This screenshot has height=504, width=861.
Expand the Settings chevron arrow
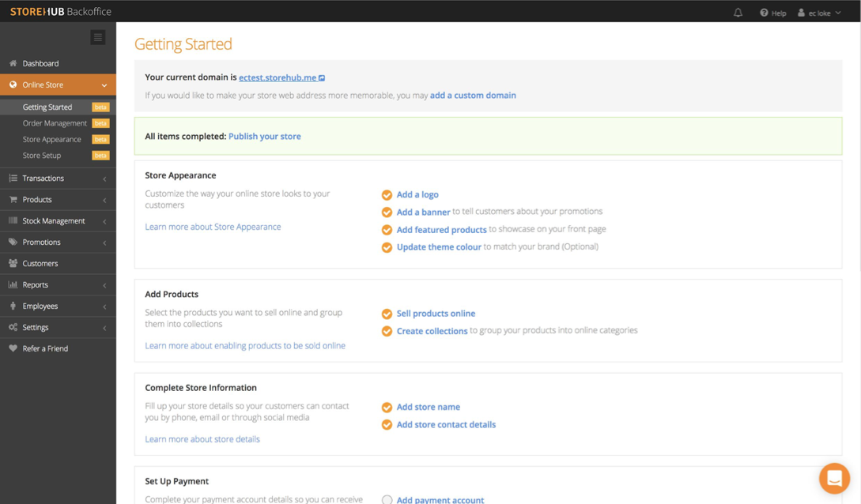point(104,327)
